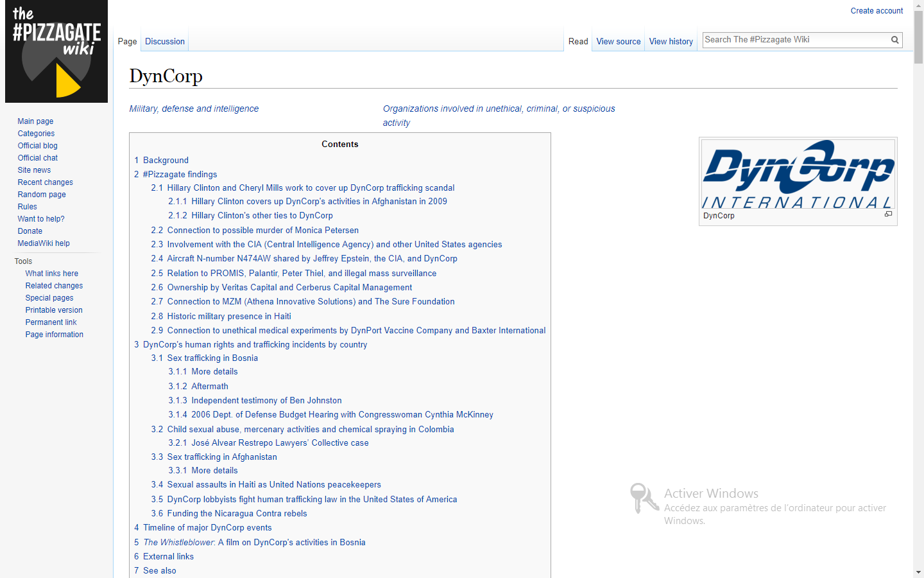This screenshot has width=924, height=578.
Task: Go to 3.5 DynCorp lobbyists section
Action: (304, 500)
